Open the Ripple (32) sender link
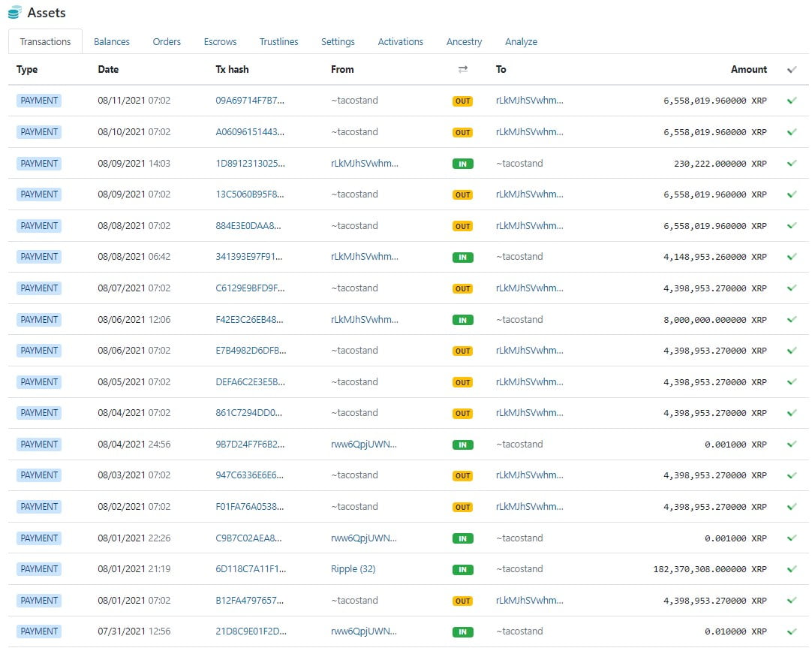 tap(353, 569)
